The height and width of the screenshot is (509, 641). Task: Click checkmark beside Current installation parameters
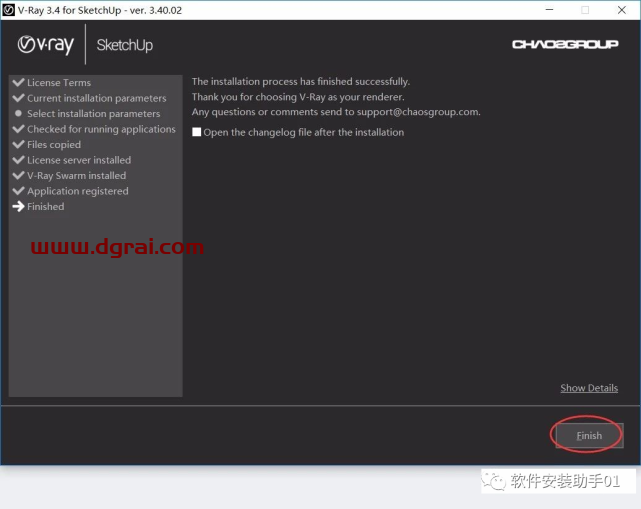(x=18, y=98)
